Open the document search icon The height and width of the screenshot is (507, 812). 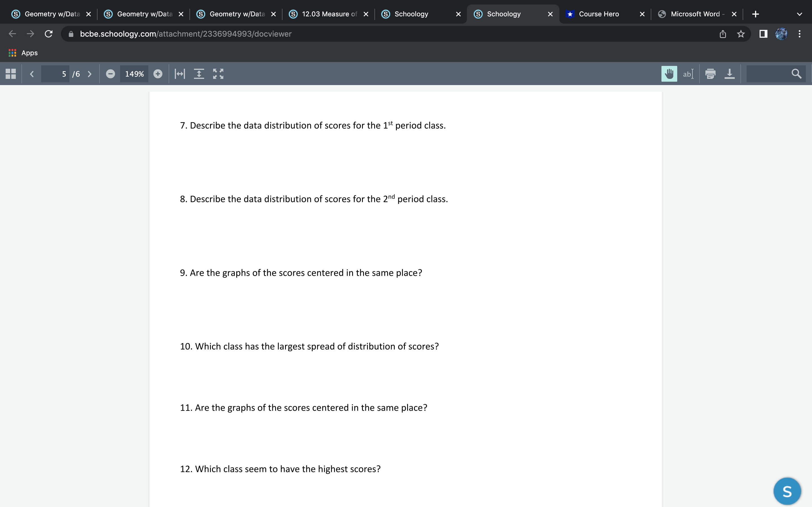point(796,74)
